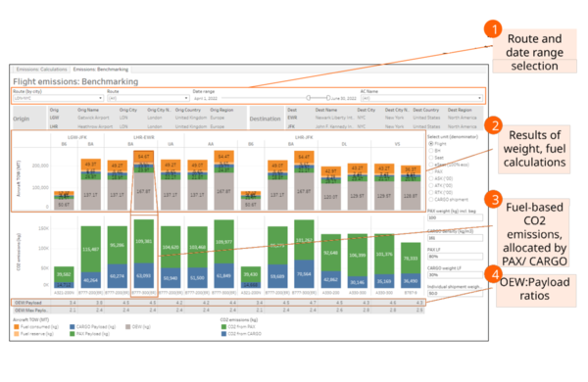Open the AC Name dropdown
588x382 pixels.
[421, 98]
